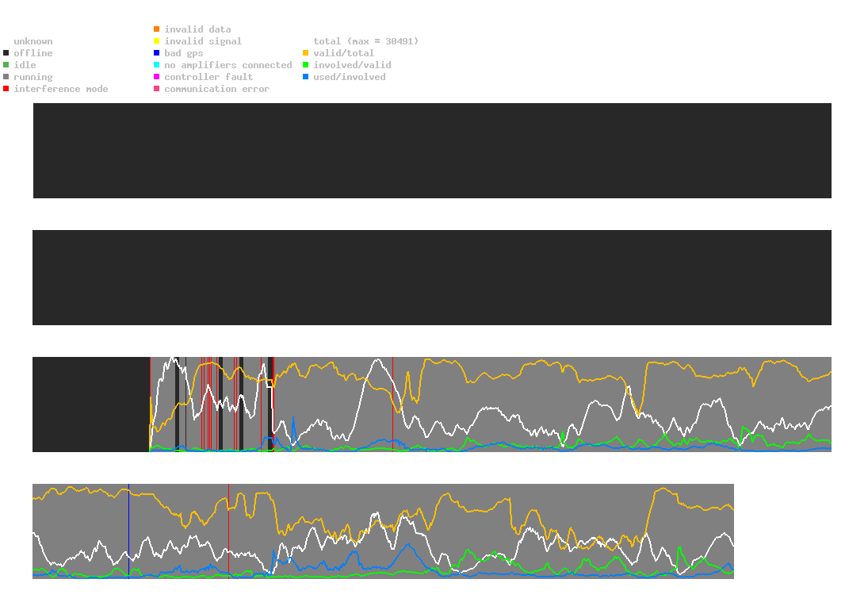Click the red marker line in bottom chart
Image resolution: width=868 pixels, height=606 pixels.
[x=228, y=531]
